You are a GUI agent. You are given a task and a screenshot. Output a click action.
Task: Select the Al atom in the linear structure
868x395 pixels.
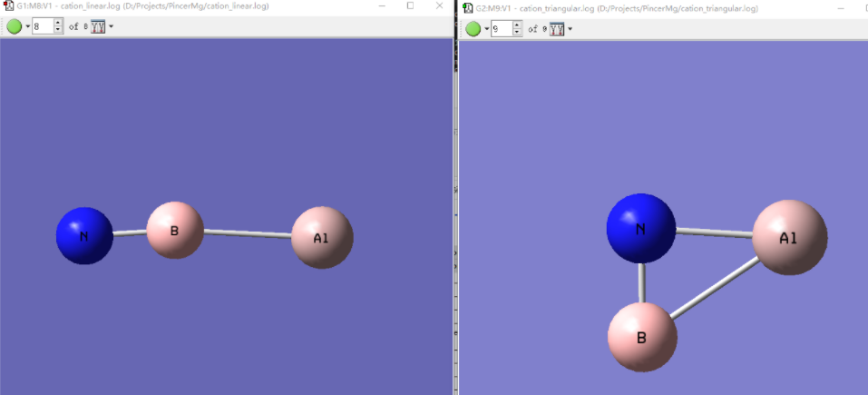(x=321, y=237)
